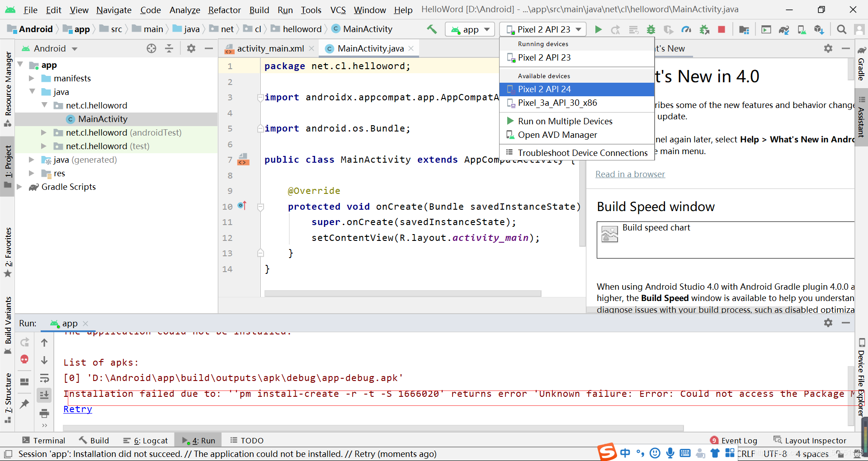Click Restore Layout icon in Run panel
The image size is (868, 461).
24,382
